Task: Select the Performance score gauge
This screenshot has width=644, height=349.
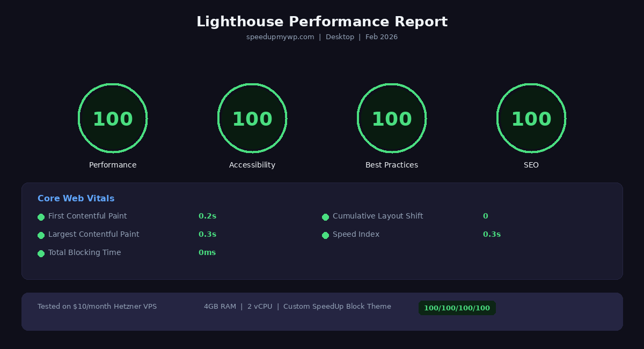Action: point(113,118)
